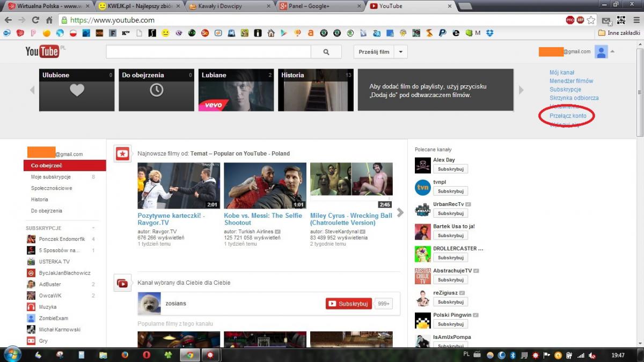The height and width of the screenshot is (362, 644).
Task: Open Miley Cyrus - Wrecking Ball title link
Action: (x=351, y=219)
